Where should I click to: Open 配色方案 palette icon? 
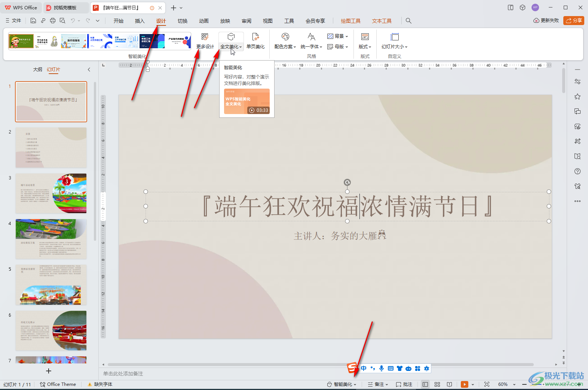[285, 37]
